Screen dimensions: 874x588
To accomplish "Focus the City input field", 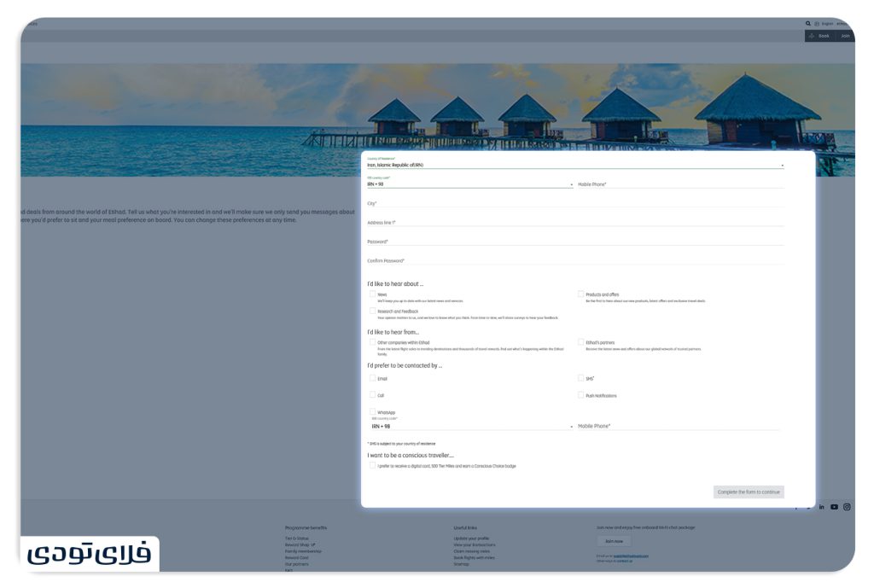I will pyautogui.click(x=575, y=203).
